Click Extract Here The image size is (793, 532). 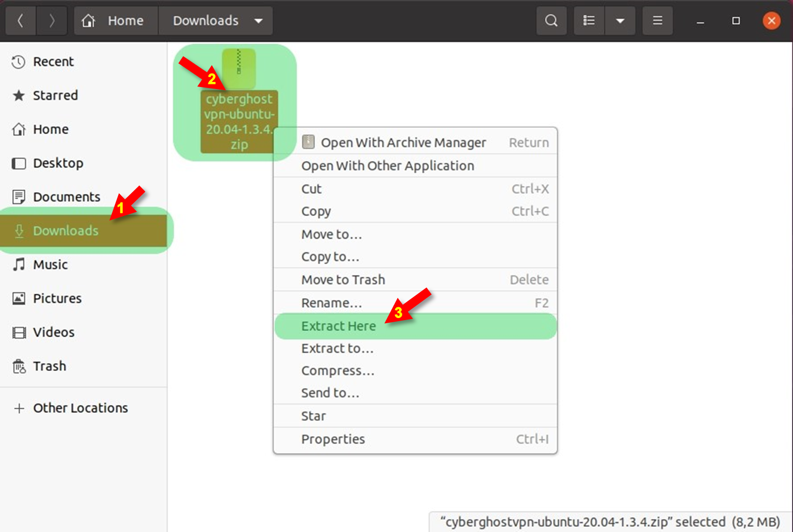[x=415, y=326]
